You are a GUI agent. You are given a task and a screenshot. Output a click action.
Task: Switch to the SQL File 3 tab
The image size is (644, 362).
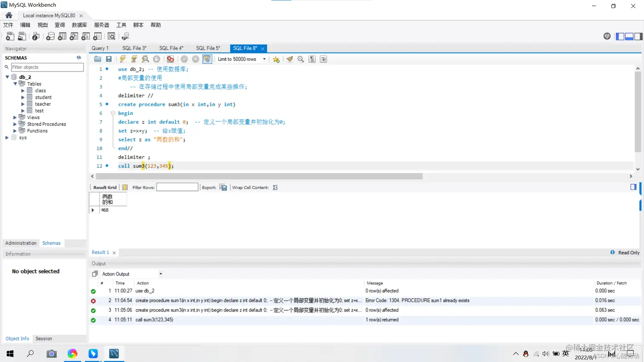tap(134, 48)
